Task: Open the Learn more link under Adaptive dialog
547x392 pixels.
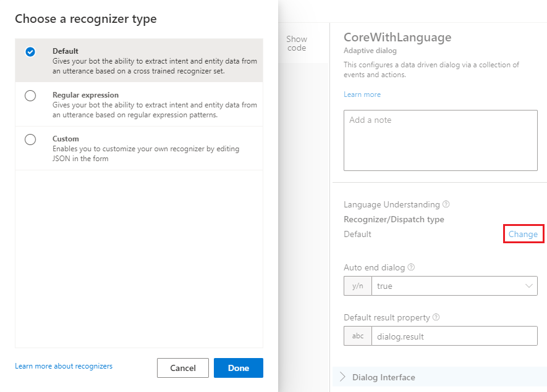Action: pyautogui.click(x=362, y=94)
